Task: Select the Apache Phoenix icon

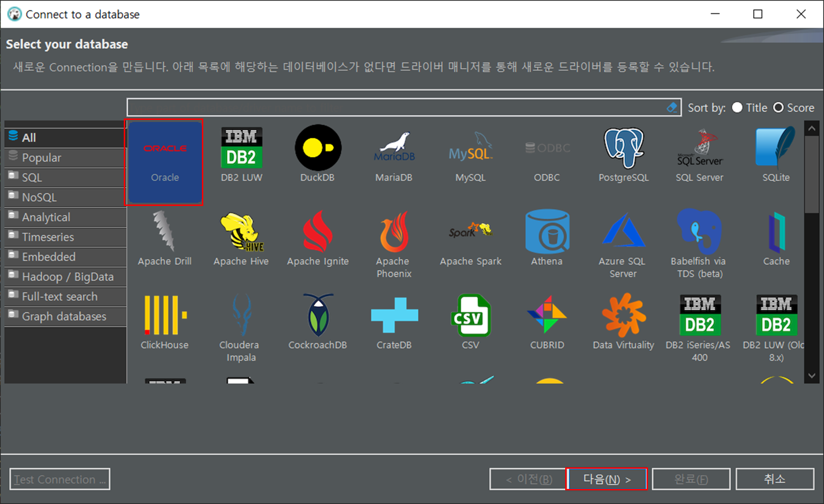Action: coord(394,232)
